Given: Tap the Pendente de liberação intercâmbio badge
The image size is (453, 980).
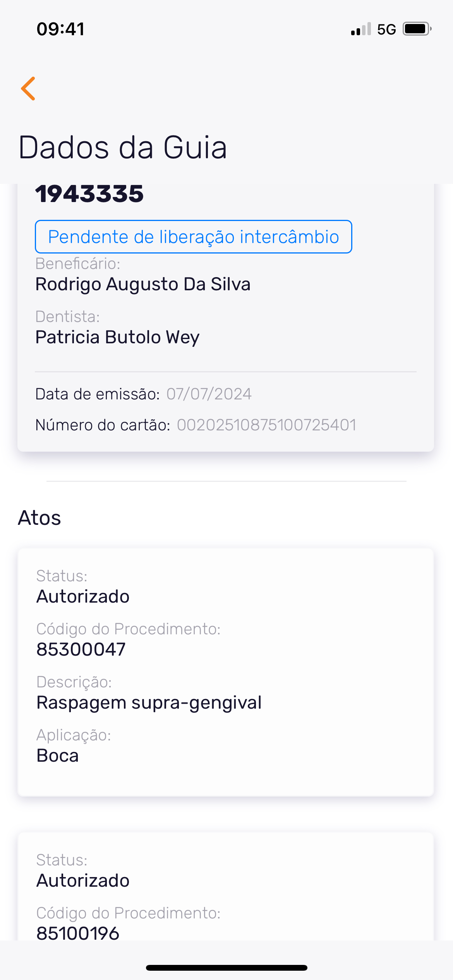Looking at the screenshot, I should pyautogui.click(x=194, y=237).
